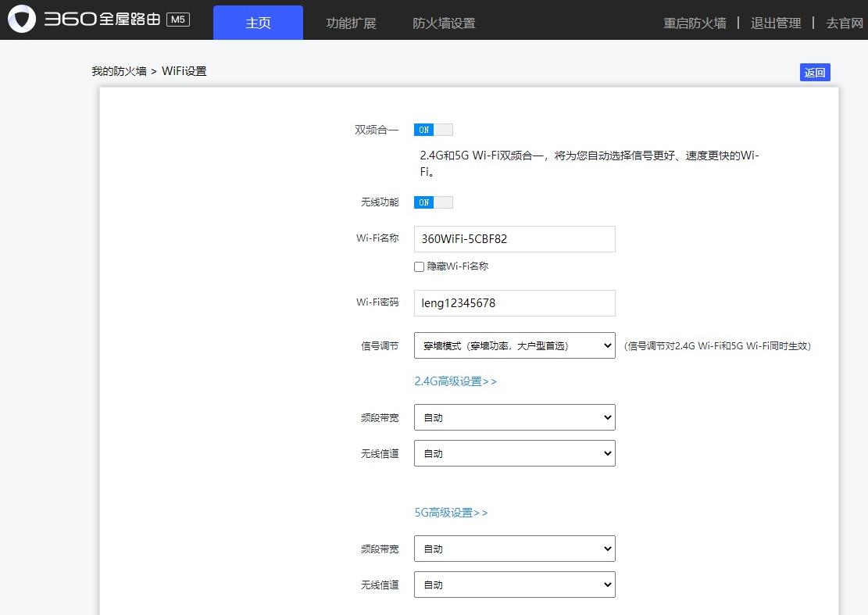This screenshot has width=868, height=615.
Task: Click the M5 model badge next to logo
Action: pyautogui.click(x=178, y=19)
